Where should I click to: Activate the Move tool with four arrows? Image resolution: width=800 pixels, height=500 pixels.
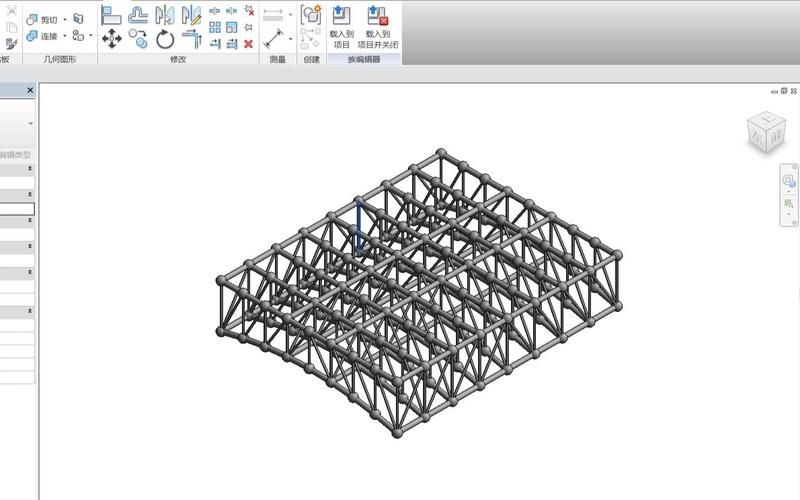click(x=112, y=40)
